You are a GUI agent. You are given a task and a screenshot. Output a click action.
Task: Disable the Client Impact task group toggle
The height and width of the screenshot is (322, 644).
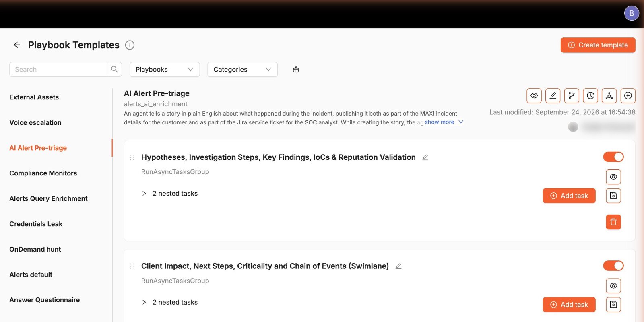tap(613, 266)
